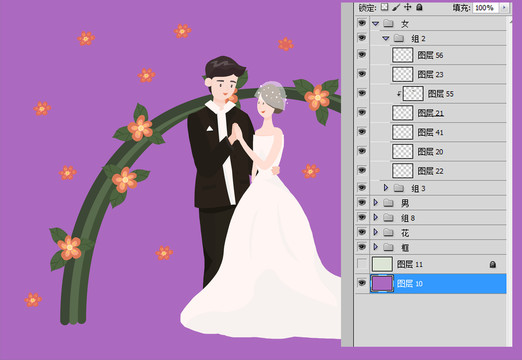Screen dimensions: 522x360
Task: Expand the 组 8 group
Action: click(376, 217)
